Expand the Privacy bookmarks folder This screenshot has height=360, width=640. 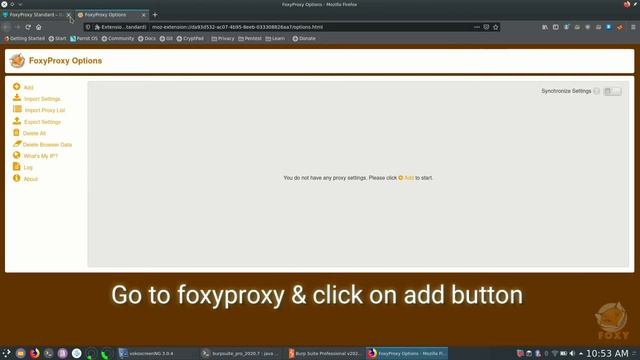tap(223, 38)
